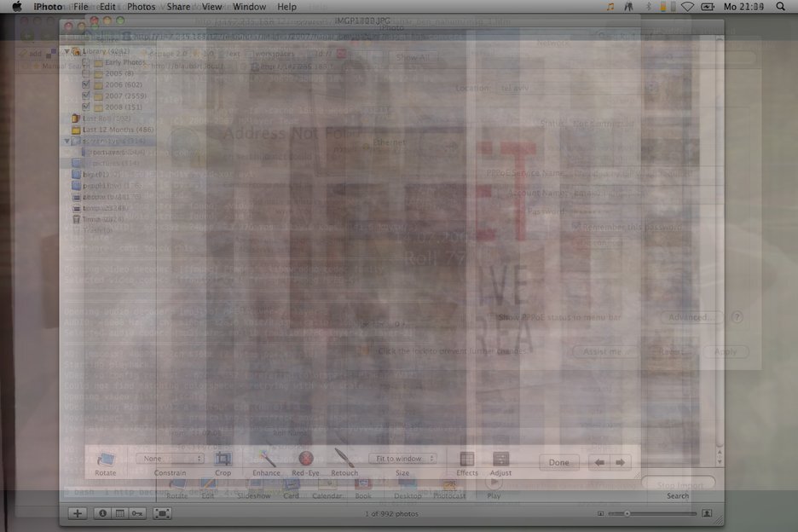Click the Wi-Fi icon in menu bar

(x=687, y=7)
